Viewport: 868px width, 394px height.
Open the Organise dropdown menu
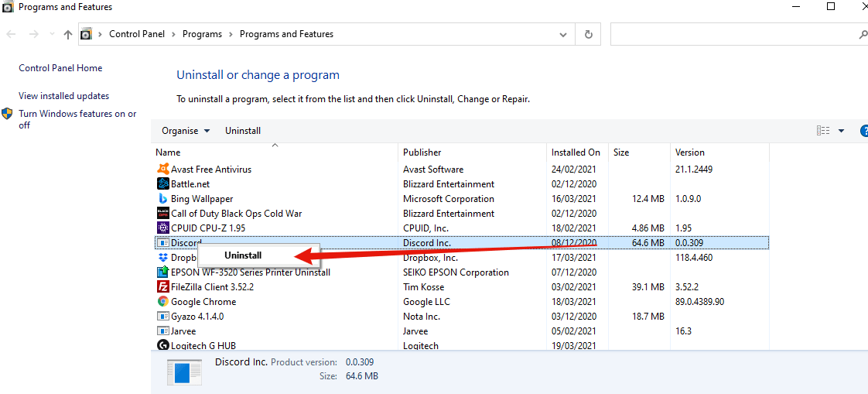pyautogui.click(x=186, y=131)
